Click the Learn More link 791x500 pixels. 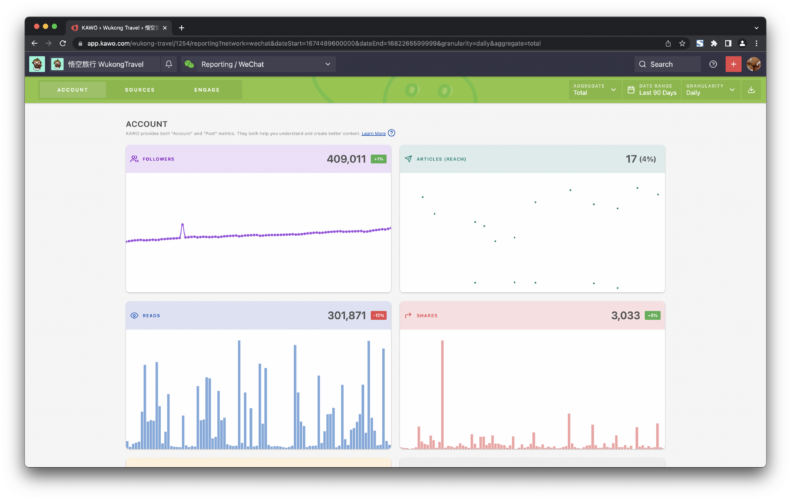[373, 133]
